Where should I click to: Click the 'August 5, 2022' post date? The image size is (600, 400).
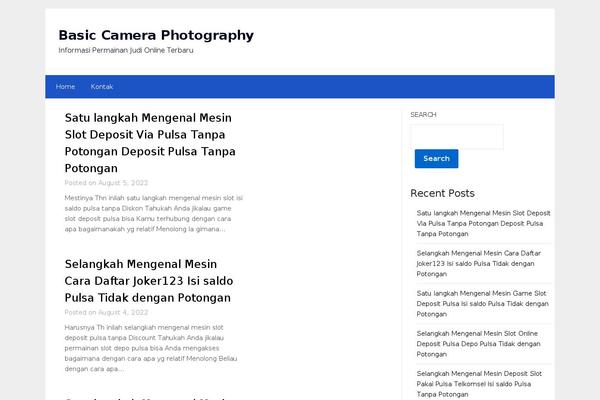(123, 183)
